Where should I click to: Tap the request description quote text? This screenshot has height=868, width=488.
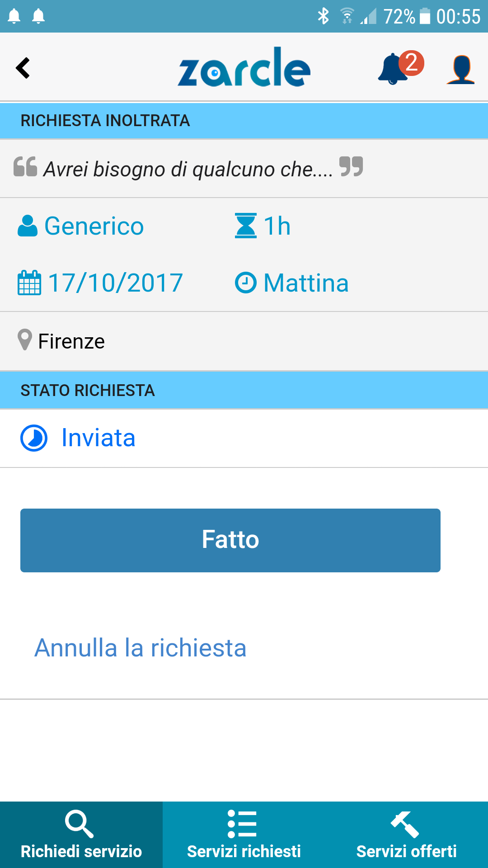[188, 170]
